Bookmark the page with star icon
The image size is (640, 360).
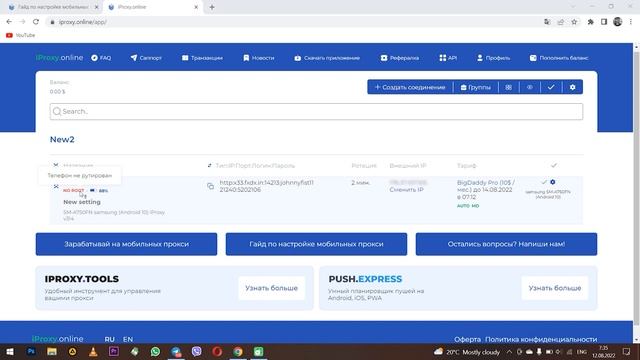[x=574, y=22]
